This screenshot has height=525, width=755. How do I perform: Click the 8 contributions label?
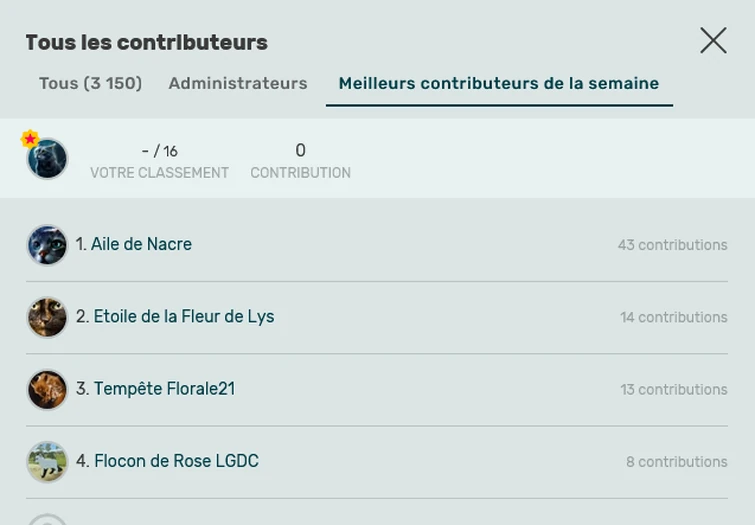[676, 462]
